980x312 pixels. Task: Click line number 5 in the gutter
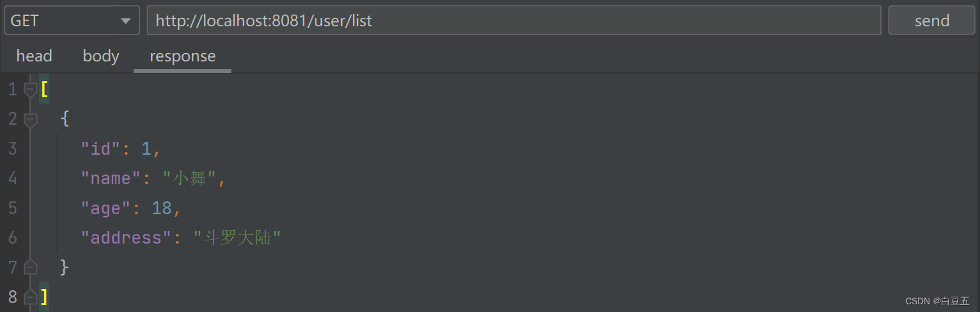click(x=13, y=208)
